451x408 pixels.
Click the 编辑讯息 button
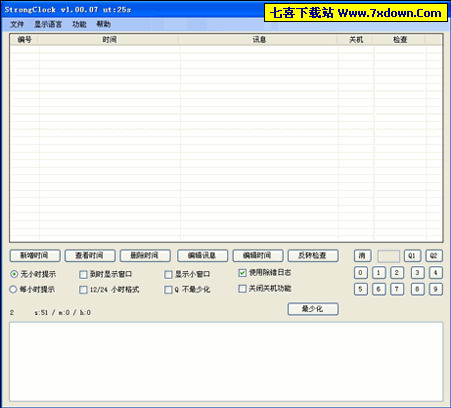pos(202,256)
